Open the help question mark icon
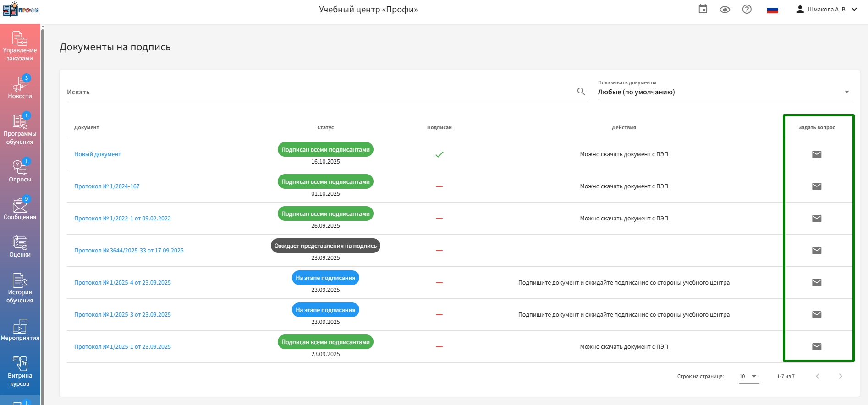The width and height of the screenshot is (868, 405). click(x=747, y=9)
